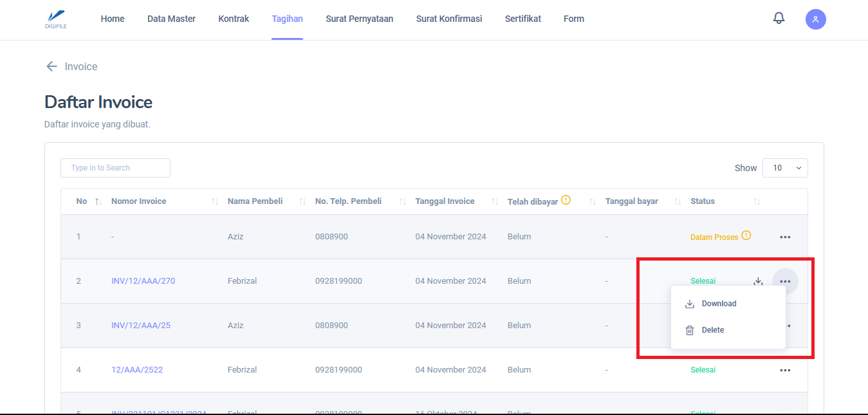
Task: Click Selesai status in INV/12/AAA/270 row
Action: click(x=703, y=281)
